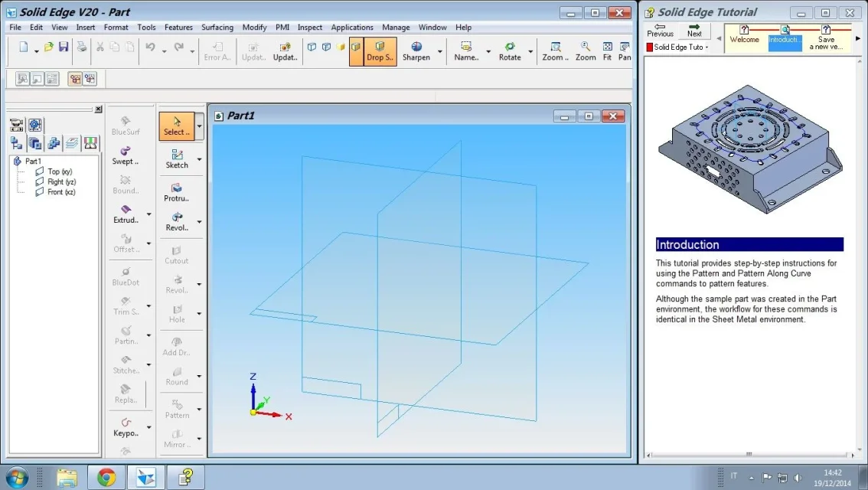The height and width of the screenshot is (490, 868).
Task: Save the part with the floppy disk icon
Action: (x=64, y=47)
